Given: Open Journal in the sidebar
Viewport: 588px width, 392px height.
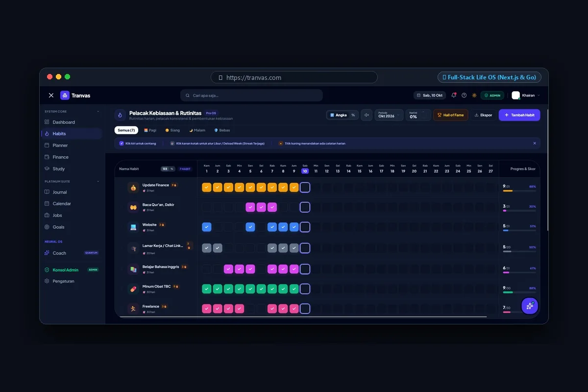Looking at the screenshot, I should tap(72, 192).
